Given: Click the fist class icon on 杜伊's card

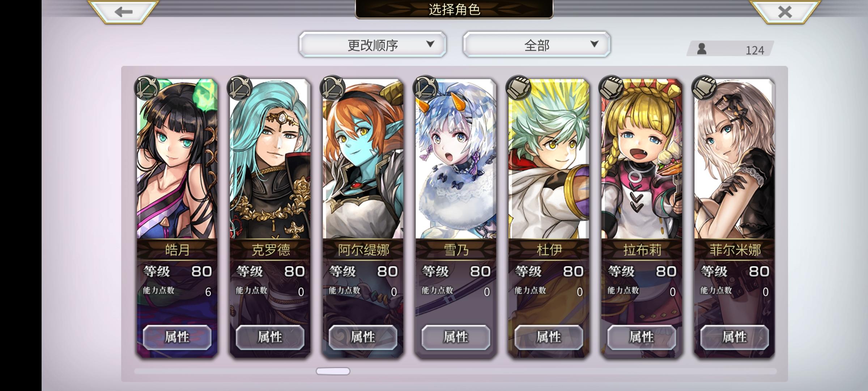Looking at the screenshot, I should [519, 88].
